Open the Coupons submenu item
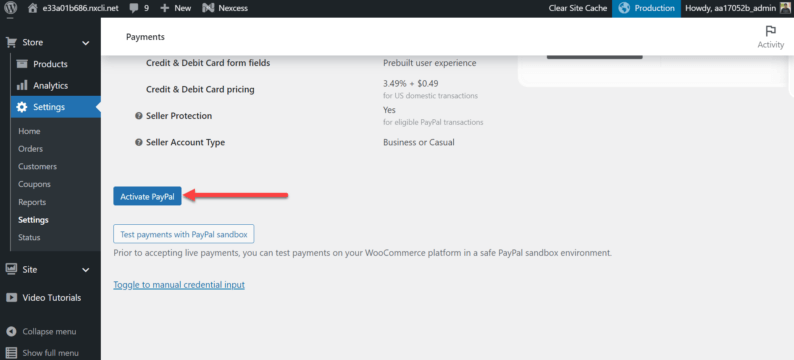 tap(34, 184)
